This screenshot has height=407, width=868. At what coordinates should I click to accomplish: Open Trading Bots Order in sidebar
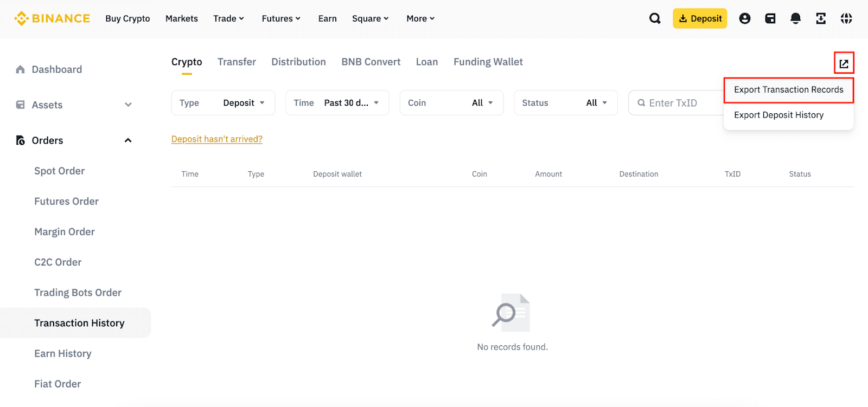[78, 293]
